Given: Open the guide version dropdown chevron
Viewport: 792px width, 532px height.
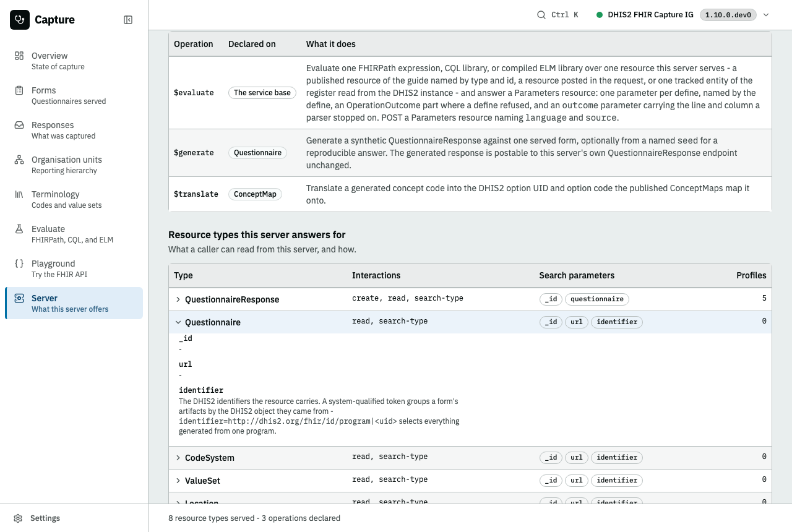Looking at the screenshot, I should pyautogui.click(x=766, y=15).
